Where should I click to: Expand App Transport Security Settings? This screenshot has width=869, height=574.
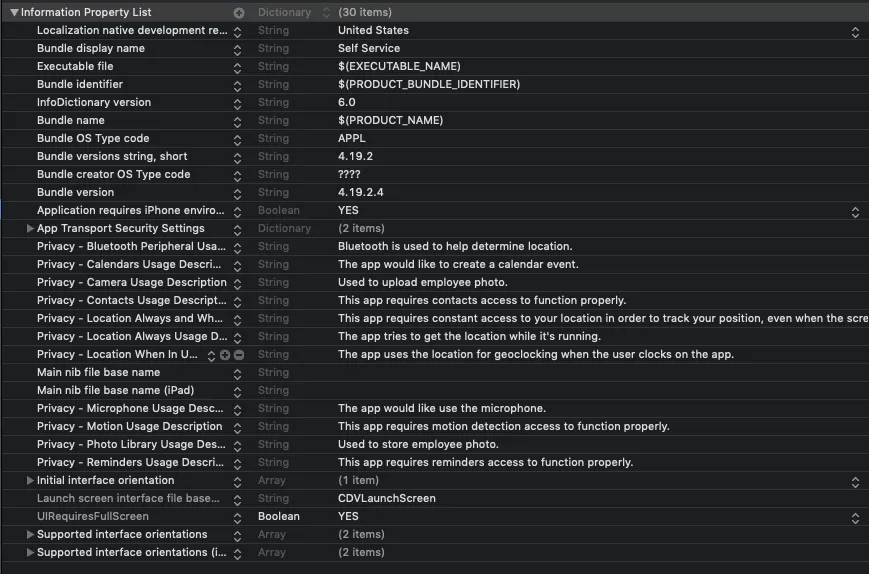(31, 229)
